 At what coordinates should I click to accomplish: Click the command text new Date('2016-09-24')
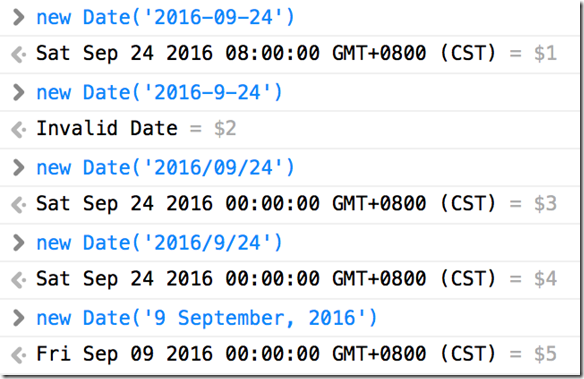click(165, 17)
